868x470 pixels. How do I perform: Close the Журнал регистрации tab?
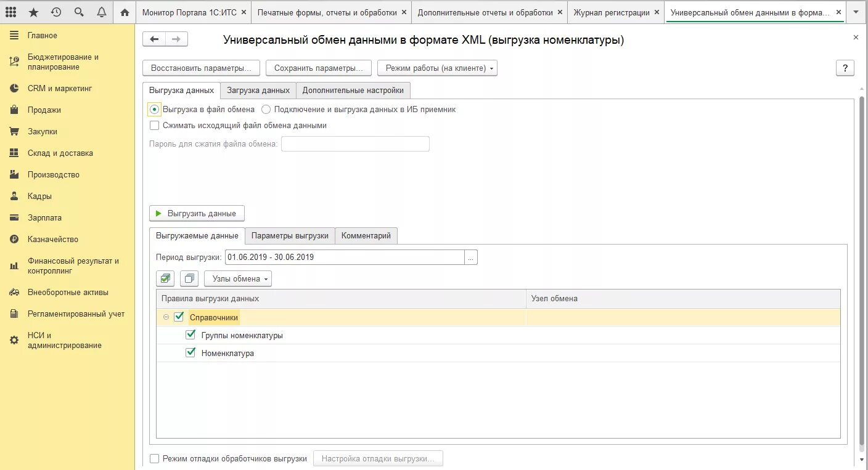pos(656,12)
